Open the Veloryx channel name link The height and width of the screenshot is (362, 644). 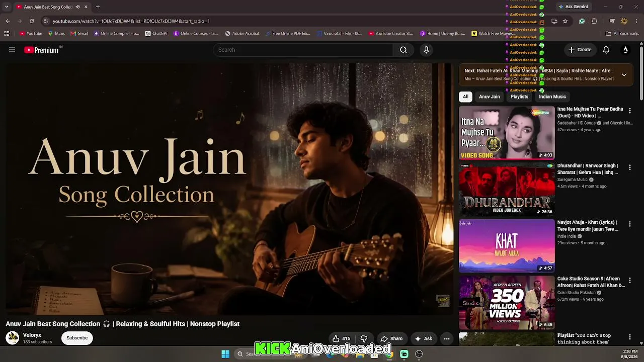pyautogui.click(x=32, y=335)
